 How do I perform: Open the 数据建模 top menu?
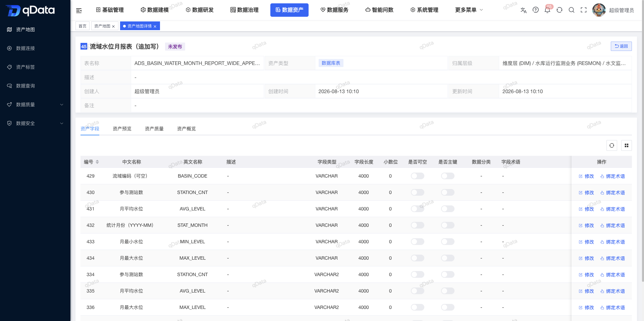155,10
